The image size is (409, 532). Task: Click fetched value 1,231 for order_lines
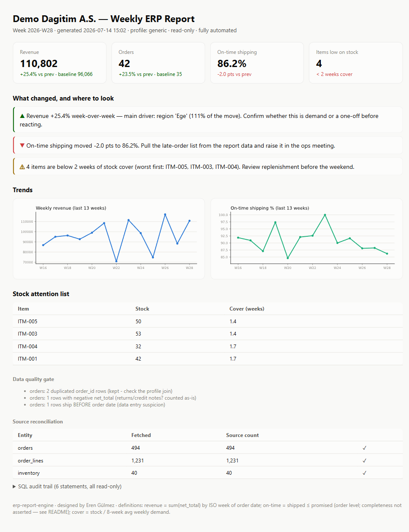[x=137, y=461]
